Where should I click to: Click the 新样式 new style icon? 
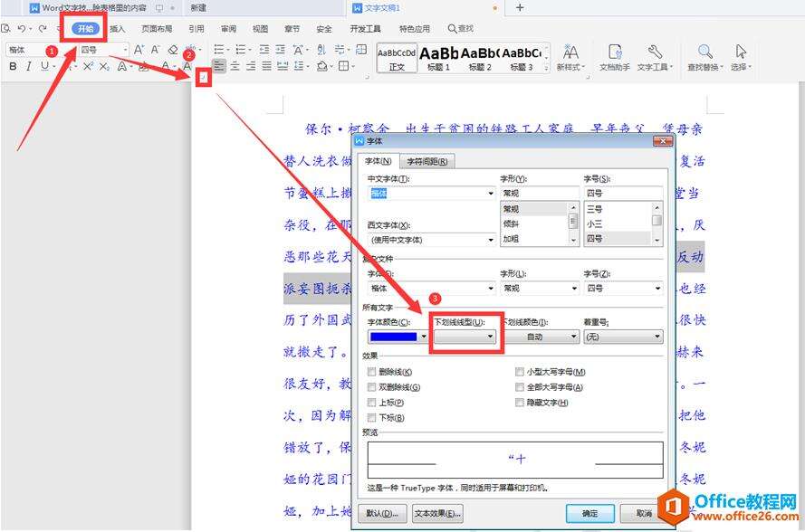coord(570,56)
